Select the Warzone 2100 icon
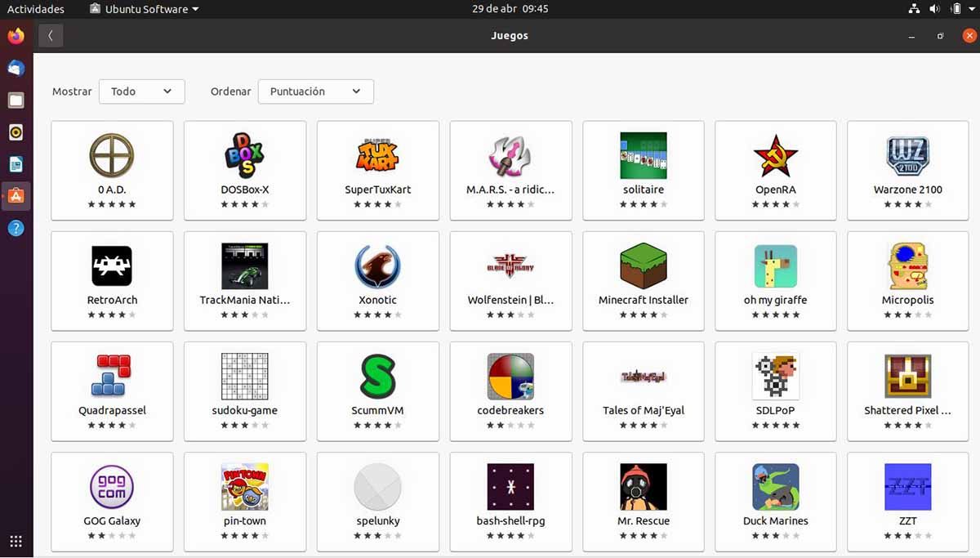 (908, 155)
